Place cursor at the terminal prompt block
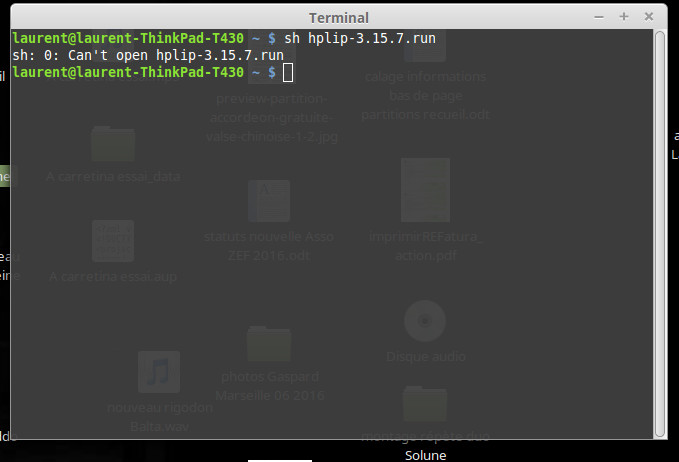Image resolution: width=679 pixels, height=462 pixels. [x=288, y=72]
